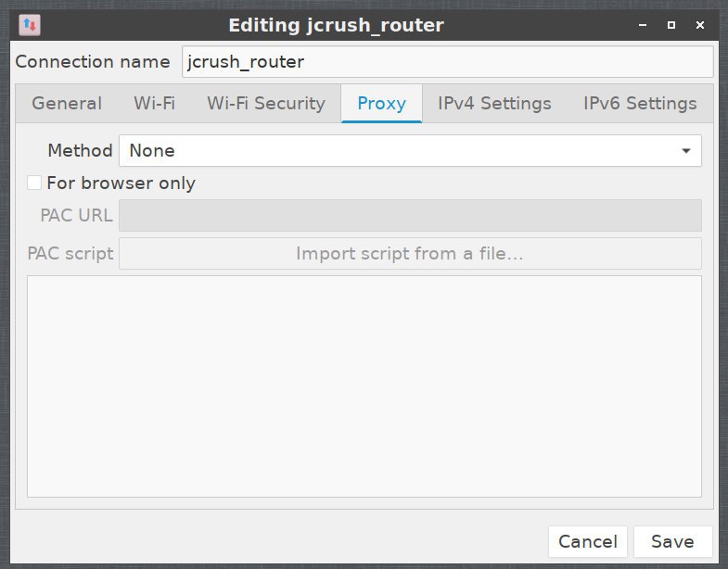Screen dimensions: 728x569
Task: Switch to the General tab
Action: click(67, 103)
